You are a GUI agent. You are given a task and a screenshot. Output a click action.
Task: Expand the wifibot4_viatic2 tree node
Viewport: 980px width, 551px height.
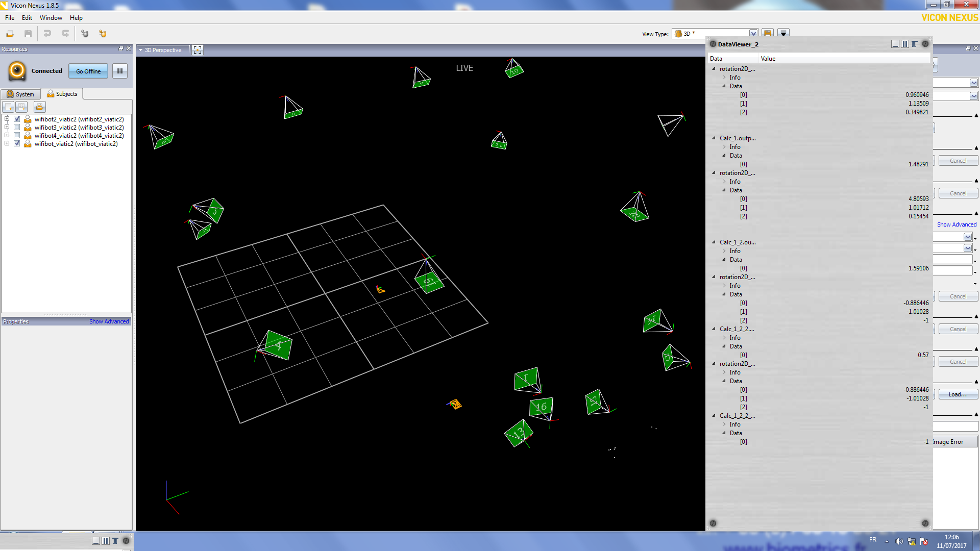[7, 136]
